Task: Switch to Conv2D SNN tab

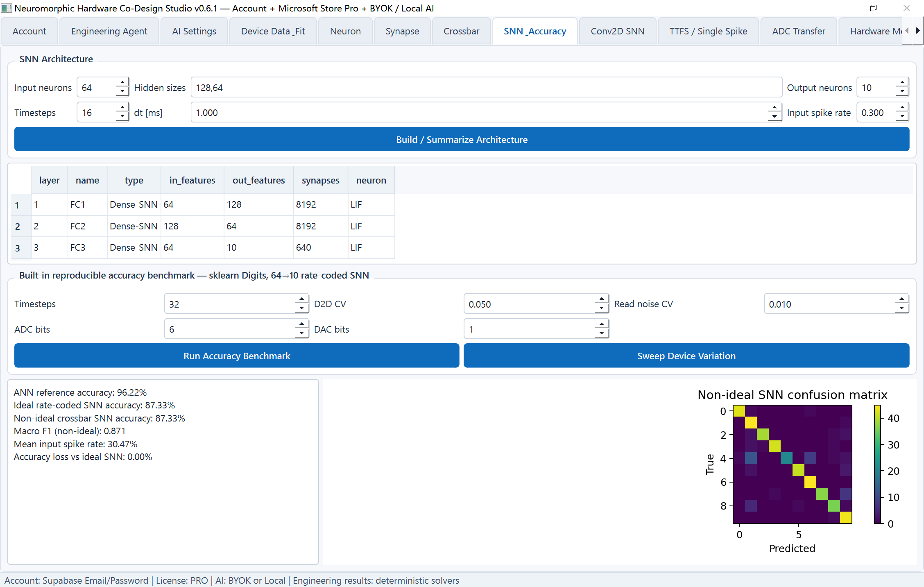Action: click(x=618, y=31)
